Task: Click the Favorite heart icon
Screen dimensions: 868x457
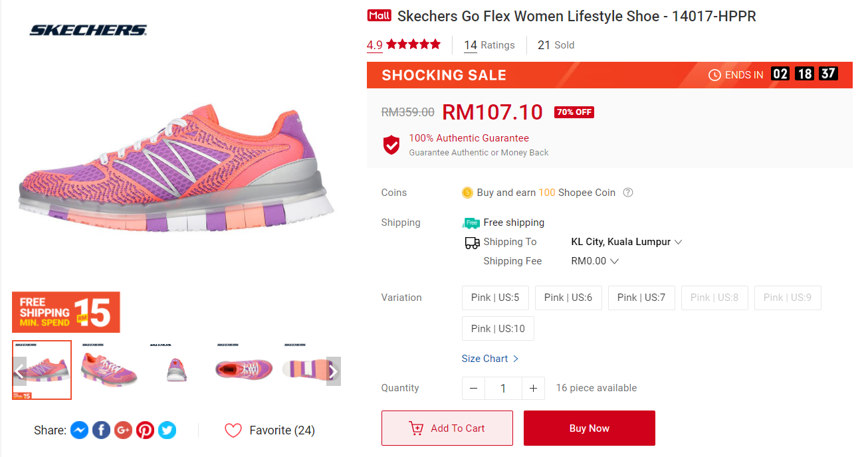Action: [233, 430]
